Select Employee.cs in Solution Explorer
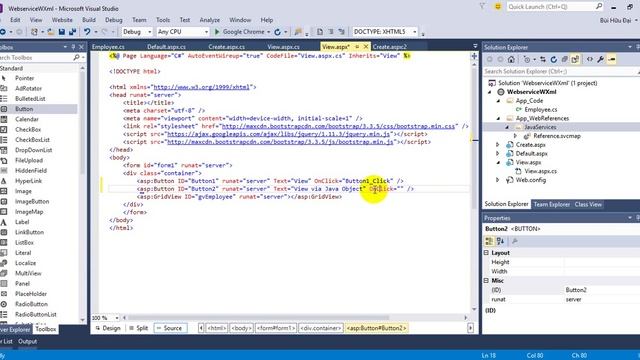Image resolution: width=640 pixels, height=360 pixels. tap(540, 109)
